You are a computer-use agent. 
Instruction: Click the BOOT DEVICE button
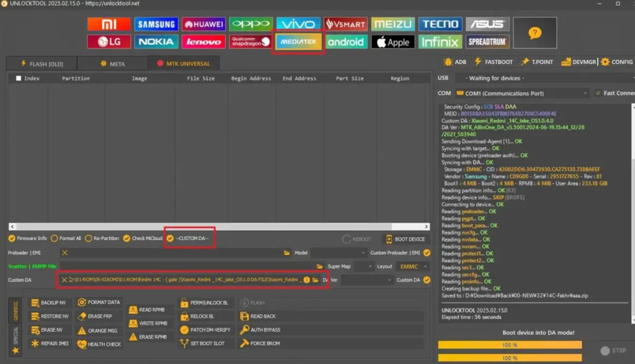(x=405, y=239)
